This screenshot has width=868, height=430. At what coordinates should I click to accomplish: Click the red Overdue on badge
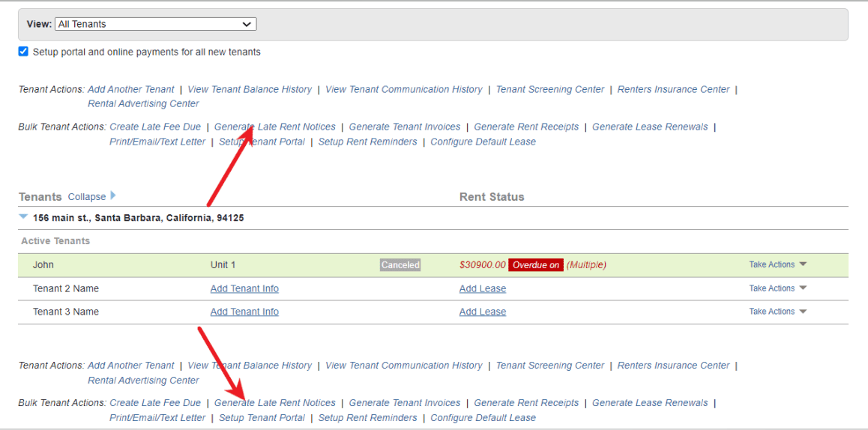[x=535, y=265]
